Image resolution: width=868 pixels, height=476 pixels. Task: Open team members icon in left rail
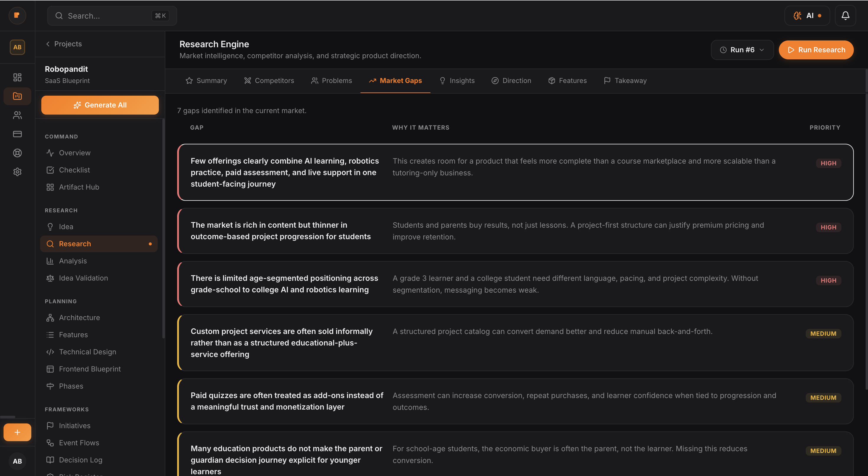17,115
